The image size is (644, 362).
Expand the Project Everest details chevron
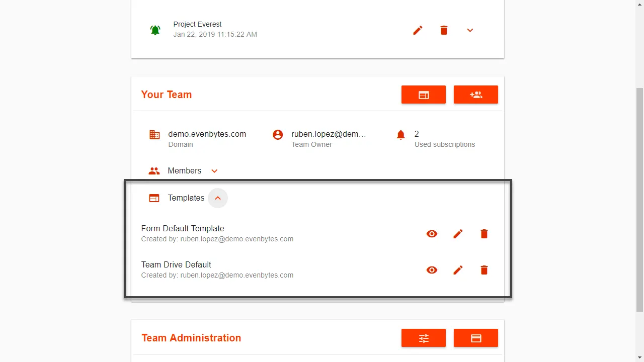click(x=470, y=30)
